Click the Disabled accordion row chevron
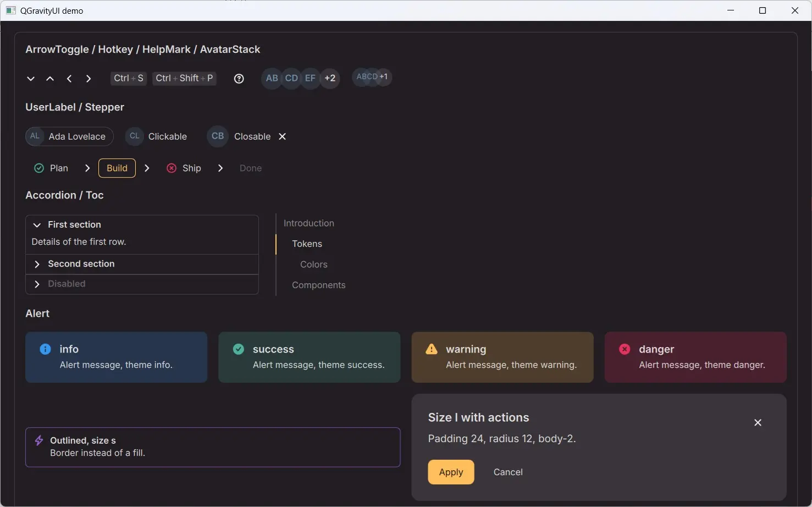This screenshot has width=812, height=507. pyautogui.click(x=37, y=284)
